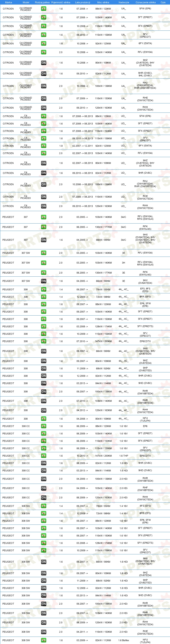Click '84kW / 114KM' in the Peugeot 308 4A_ row
The image size is (170, 644).
point(103,383)
